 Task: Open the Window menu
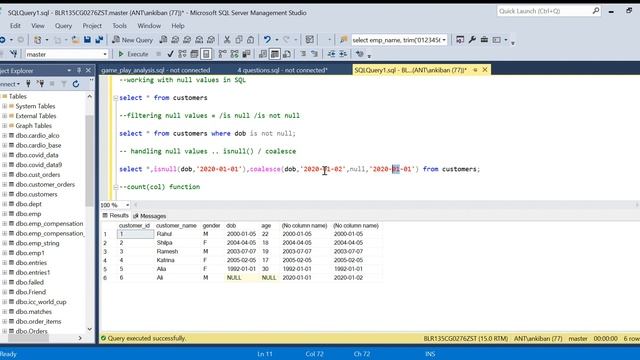[x=149, y=26]
